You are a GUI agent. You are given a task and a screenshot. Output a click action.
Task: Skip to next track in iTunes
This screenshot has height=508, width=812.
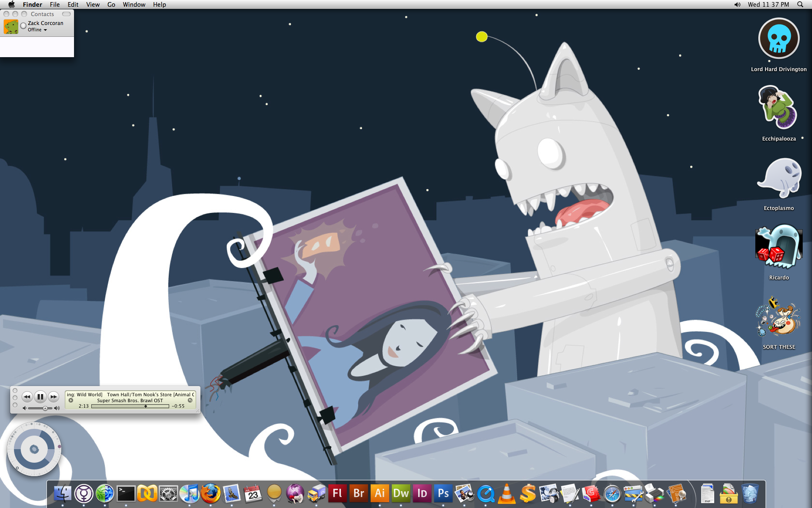(x=53, y=397)
